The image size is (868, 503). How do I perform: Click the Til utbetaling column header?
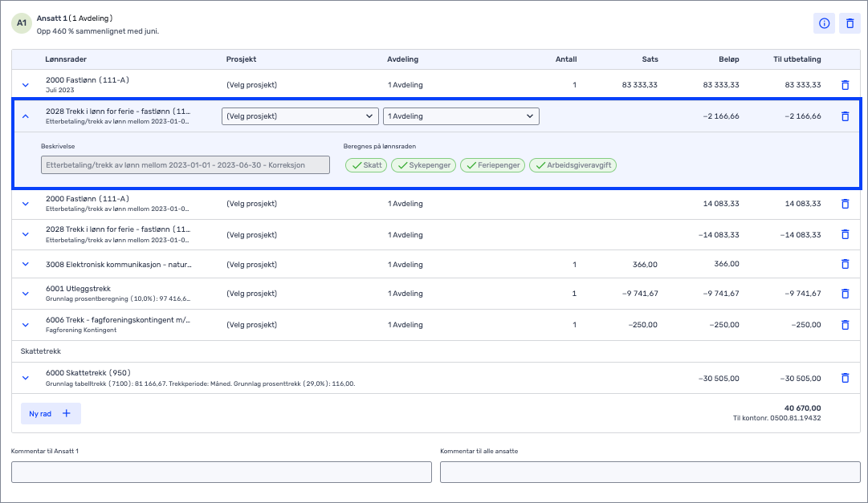797,59
